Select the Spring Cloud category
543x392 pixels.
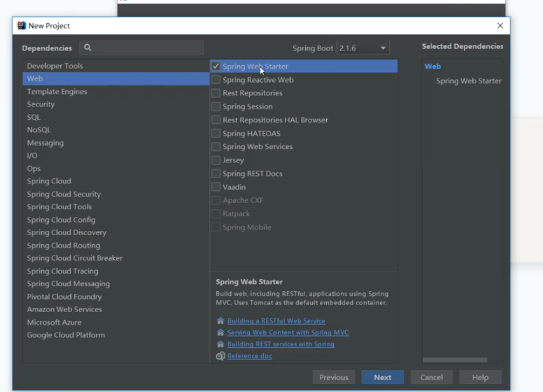tap(116, 181)
